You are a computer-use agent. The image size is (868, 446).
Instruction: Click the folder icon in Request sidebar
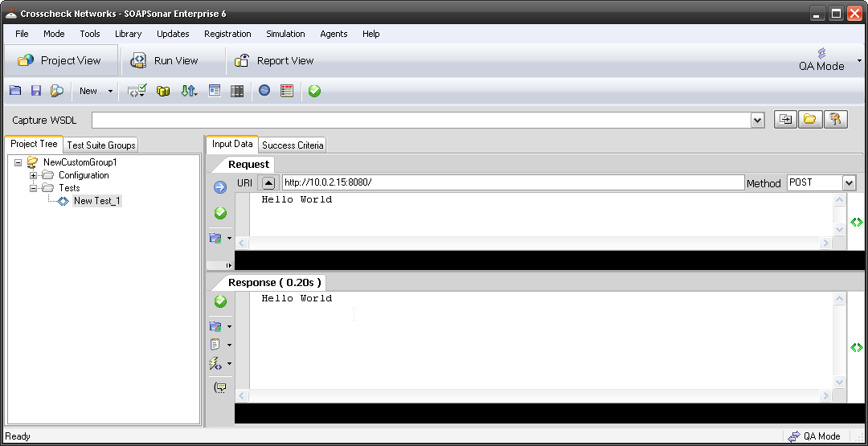coord(215,238)
